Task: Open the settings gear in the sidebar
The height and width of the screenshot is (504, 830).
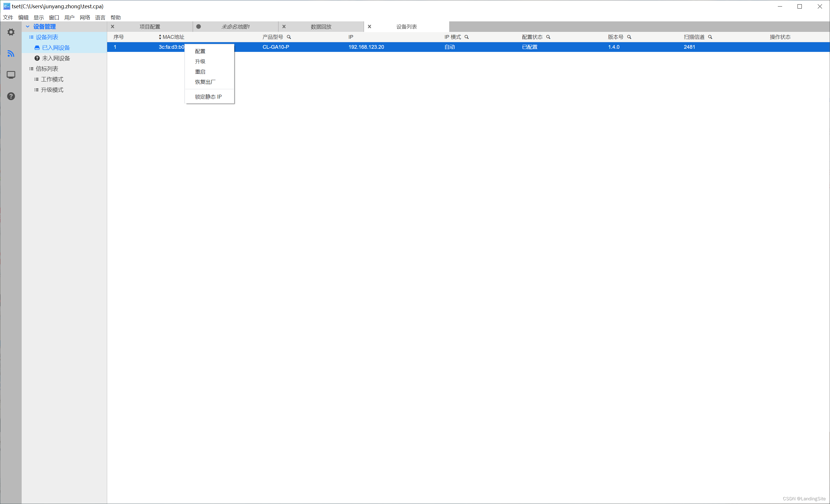Action: 11,32
